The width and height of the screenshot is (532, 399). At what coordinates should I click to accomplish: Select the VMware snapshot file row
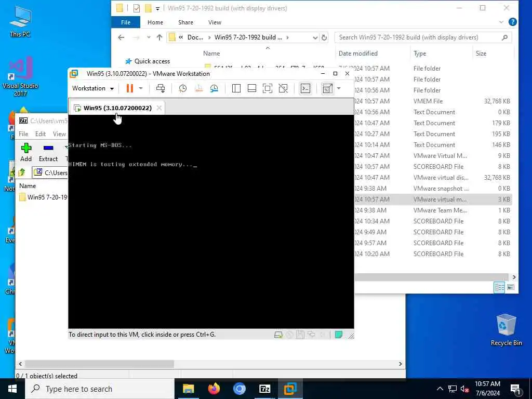pyautogui.click(x=433, y=188)
